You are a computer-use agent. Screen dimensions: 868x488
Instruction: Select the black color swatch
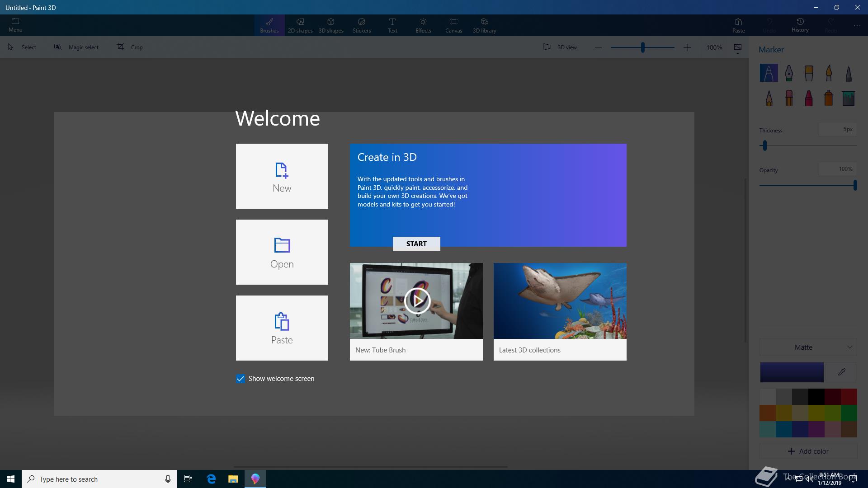pyautogui.click(x=816, y=397)
